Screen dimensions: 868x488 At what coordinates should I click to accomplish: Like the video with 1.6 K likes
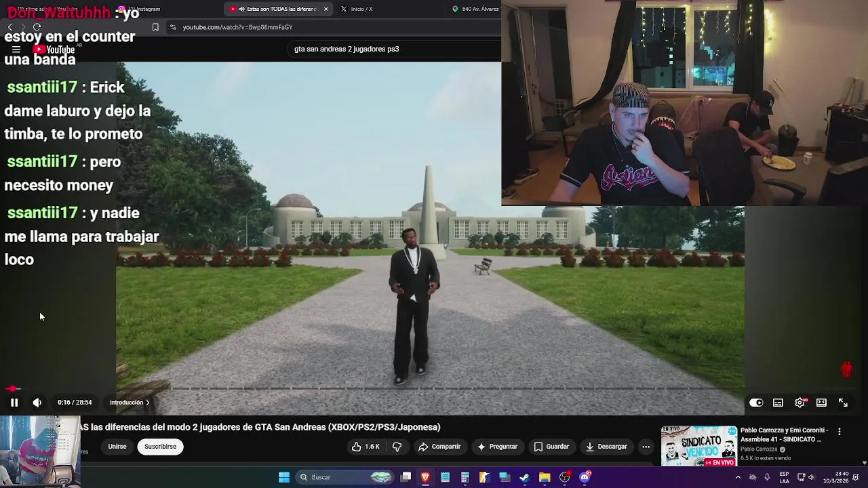pos(366,447)
